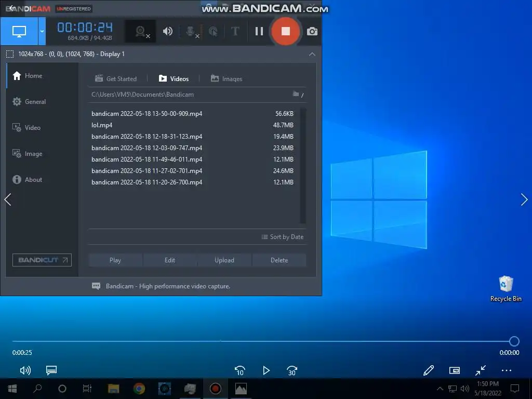Take a screenshot with camera icon

312,32
